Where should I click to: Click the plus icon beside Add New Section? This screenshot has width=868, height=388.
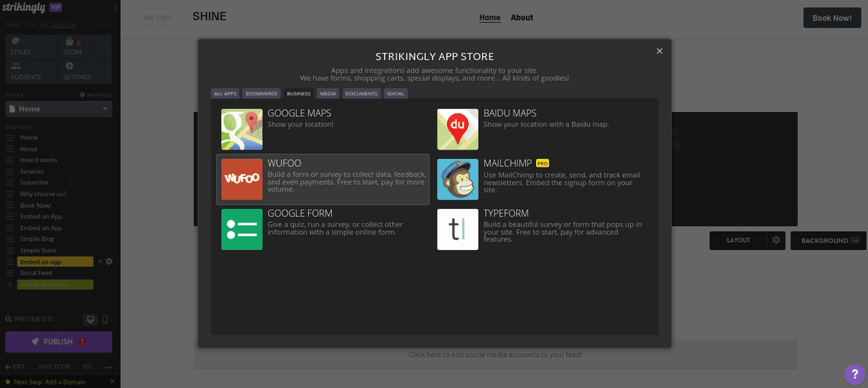10,285
